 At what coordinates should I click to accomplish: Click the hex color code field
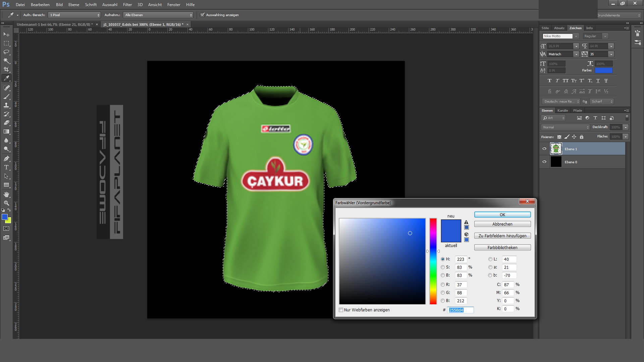tap(460, 310)
